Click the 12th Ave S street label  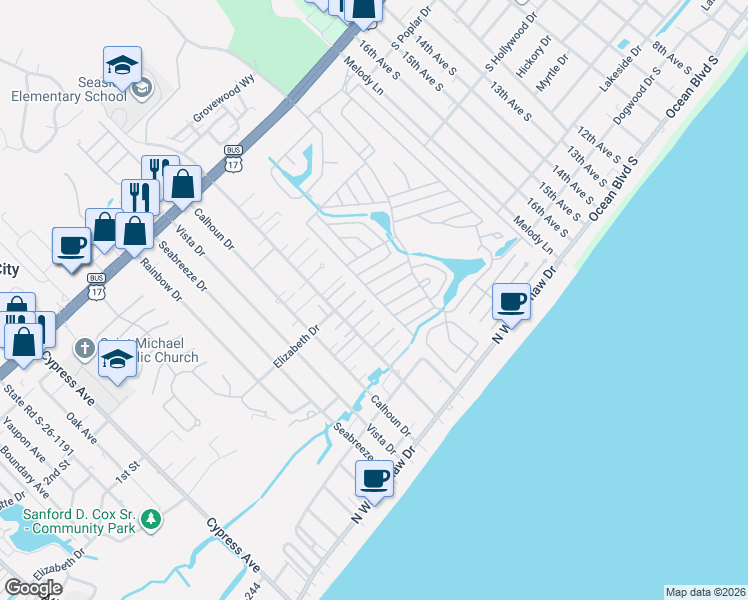pyautogui.click(x=599, y=145)
